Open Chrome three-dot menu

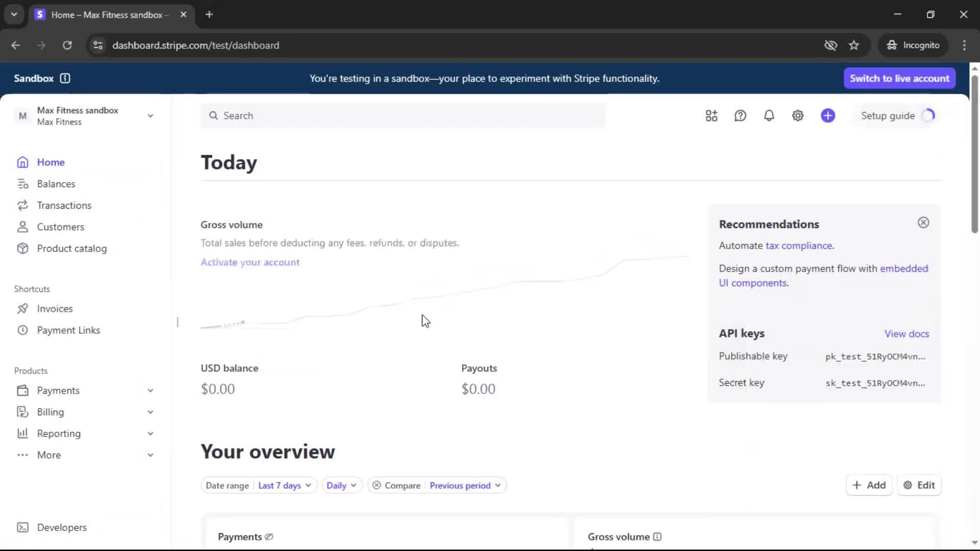pos(964,45)
